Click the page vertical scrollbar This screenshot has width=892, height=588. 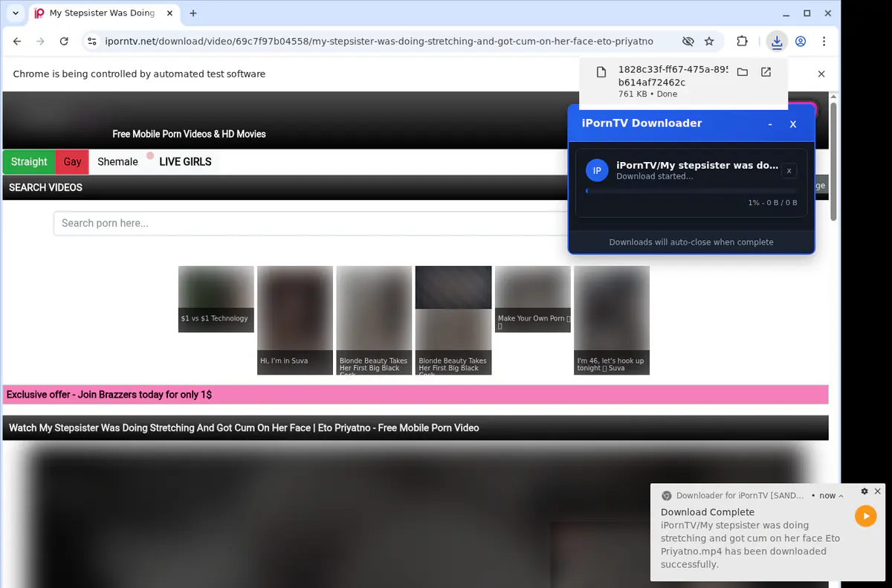834,162
